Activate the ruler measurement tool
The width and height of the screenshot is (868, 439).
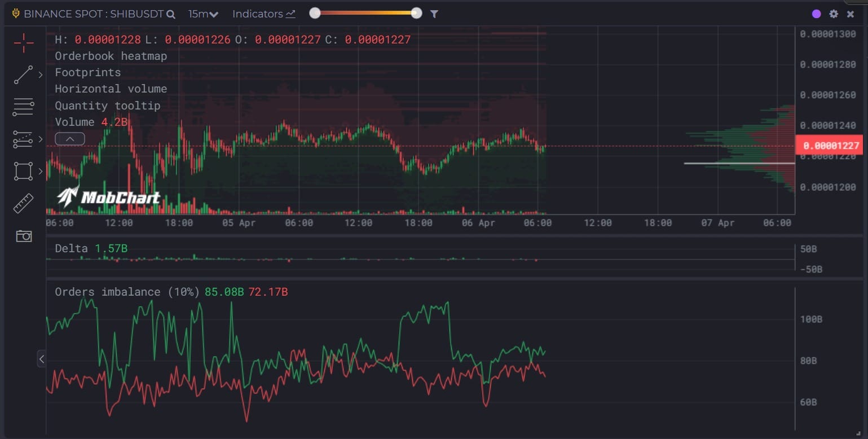(x=24, y=204)
